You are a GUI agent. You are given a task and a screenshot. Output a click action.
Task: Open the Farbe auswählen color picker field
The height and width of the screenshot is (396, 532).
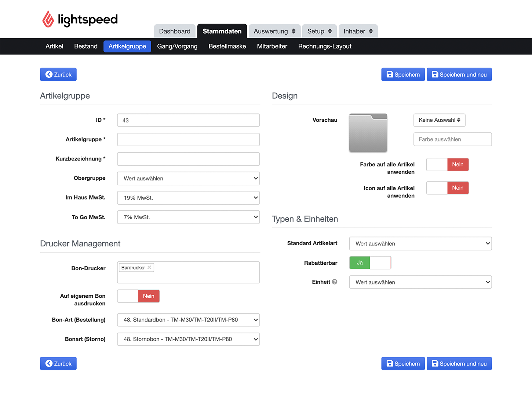[x=452, y=139]
